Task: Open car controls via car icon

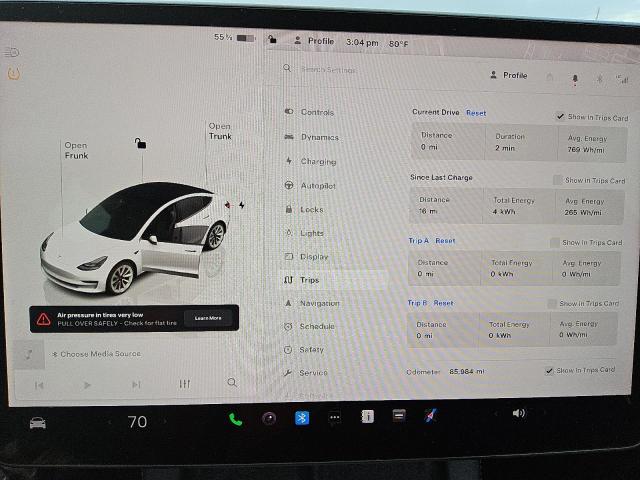Action: tap(38, 423)
